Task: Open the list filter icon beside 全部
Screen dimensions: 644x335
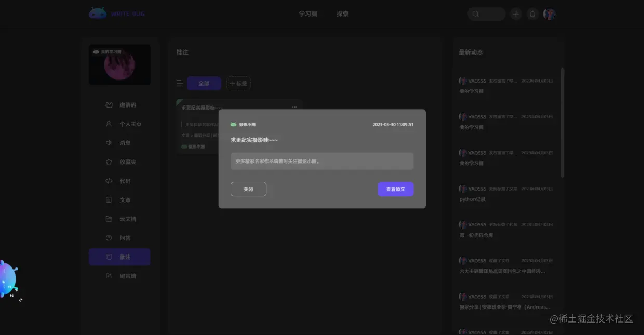Action: (x=179, y=83)
